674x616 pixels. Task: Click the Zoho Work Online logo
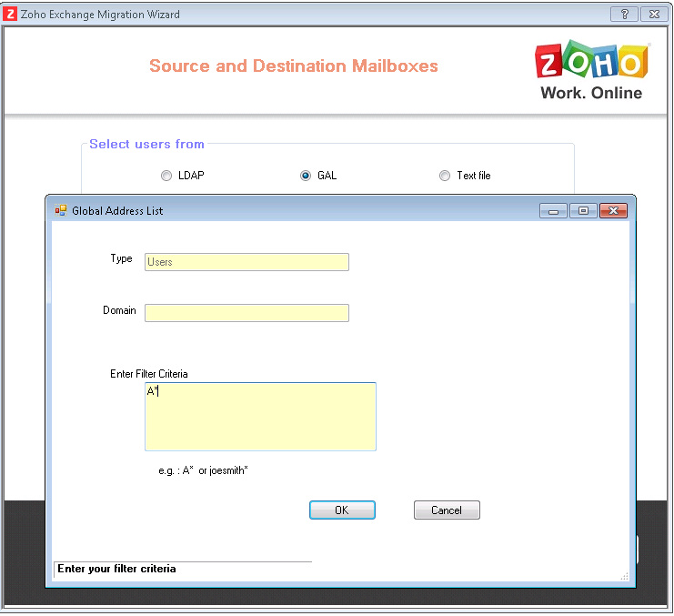pyautogui.click(x=592, y=71)
